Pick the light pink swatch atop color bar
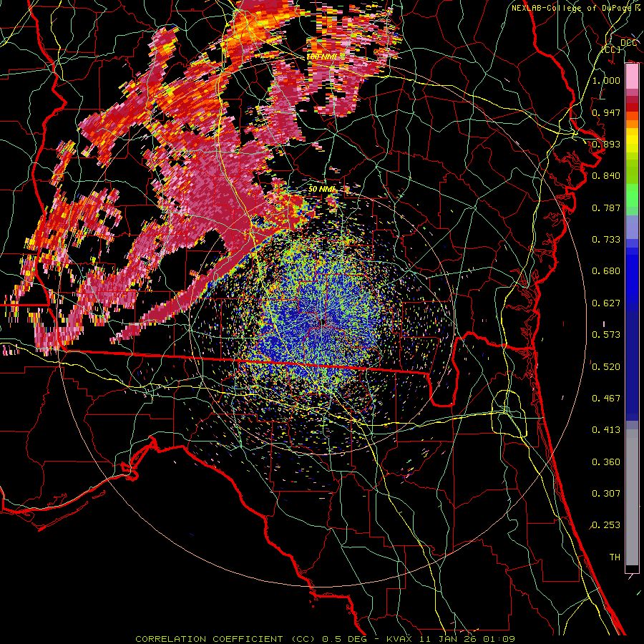 [x=632, y=77]
